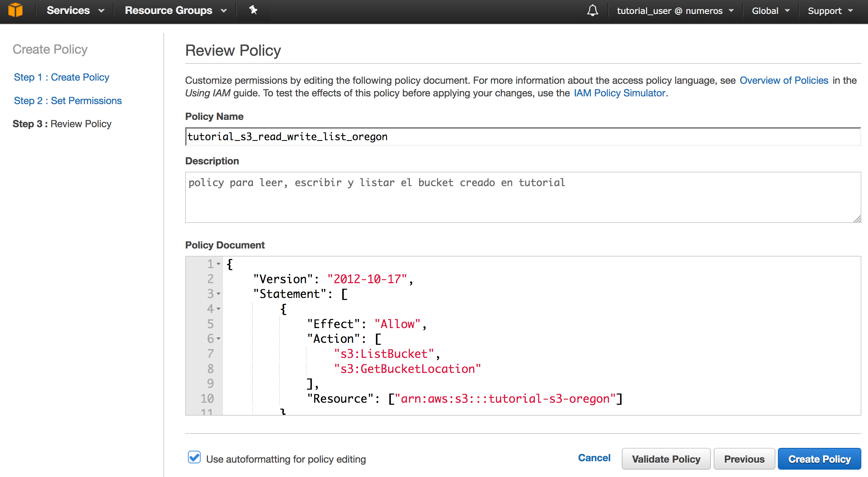Go to Step 2 : Set Permissions
Viewport: 868px width, 477px height.
(x=68, y=101)
